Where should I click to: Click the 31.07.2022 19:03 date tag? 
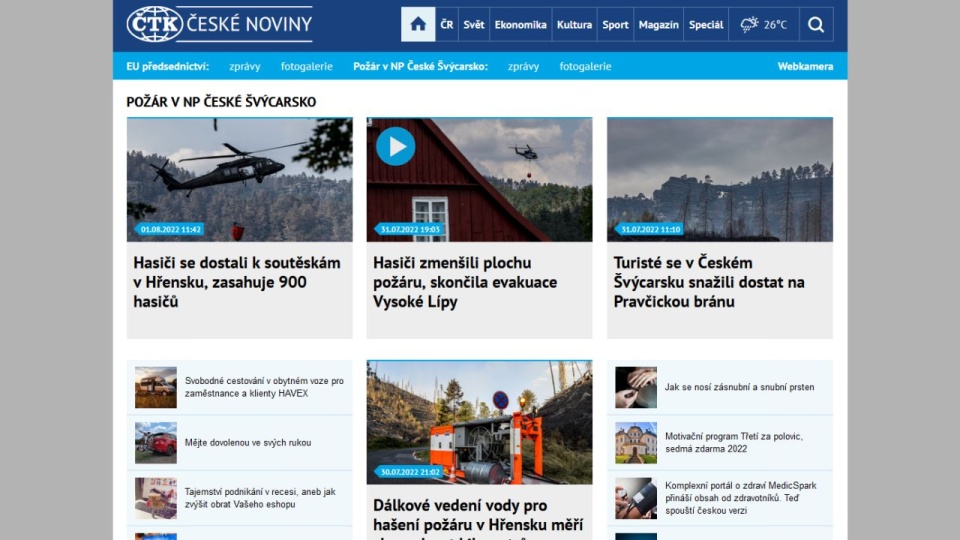[x=410, y=230]
